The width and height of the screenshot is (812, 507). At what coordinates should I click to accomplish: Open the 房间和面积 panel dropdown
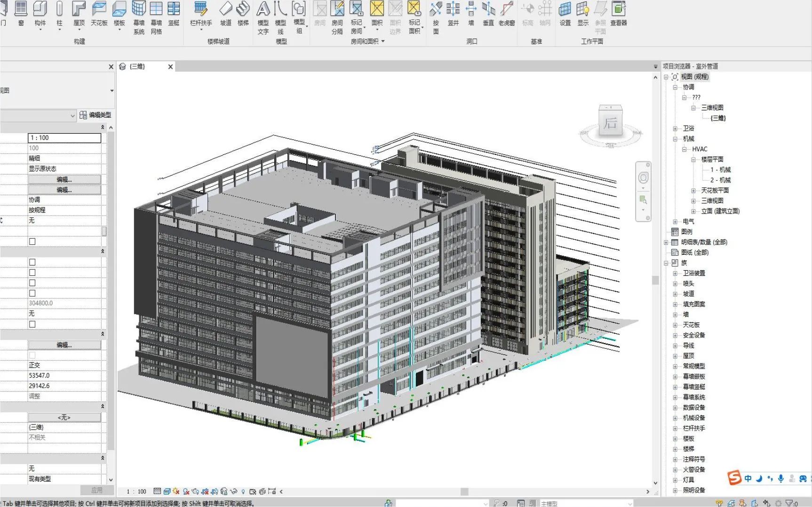pyautogui.click(x=383, y=41)
